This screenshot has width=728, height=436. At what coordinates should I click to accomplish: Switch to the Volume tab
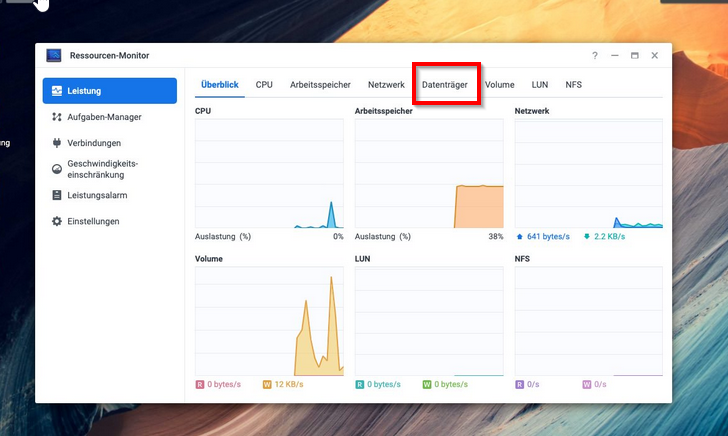[x=500, y=85]
